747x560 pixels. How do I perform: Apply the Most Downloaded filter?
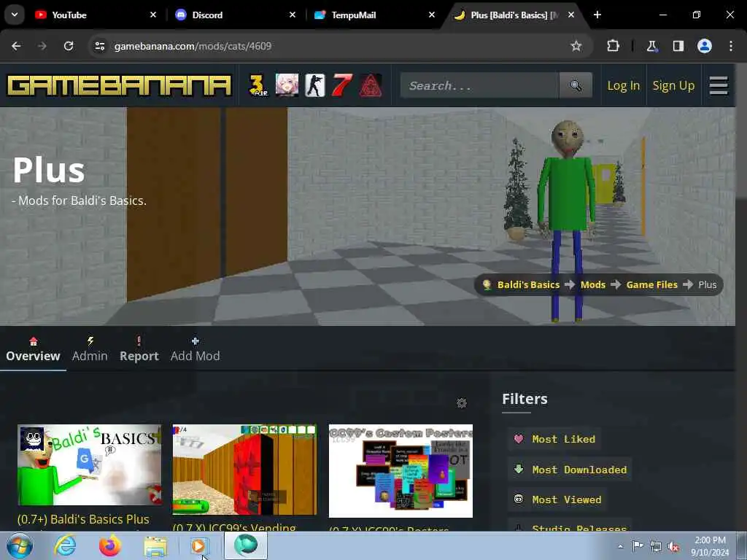570,470
